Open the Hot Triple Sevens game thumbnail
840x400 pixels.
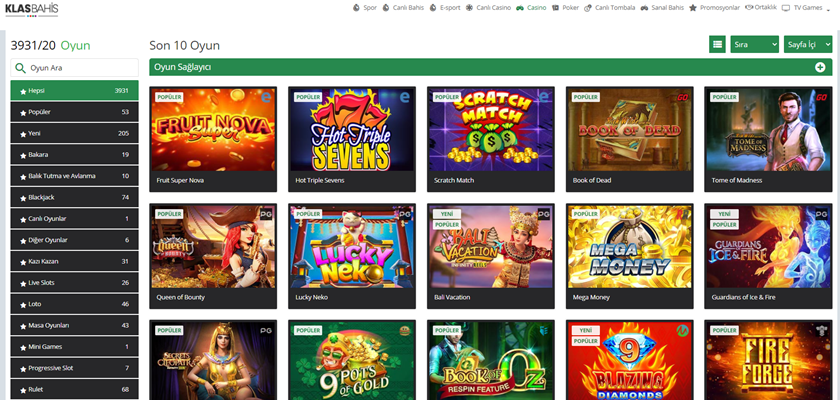click(x=352, y=130)
